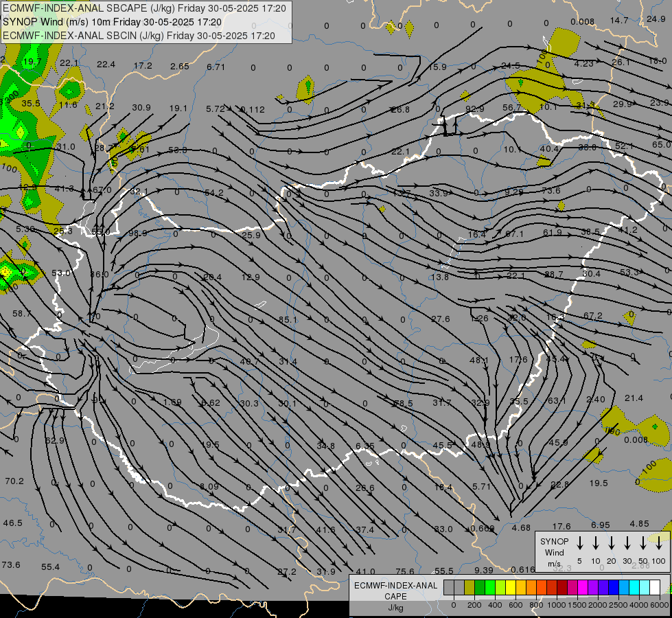
Task: Select the map value 70.2
Action: [14, 481]
